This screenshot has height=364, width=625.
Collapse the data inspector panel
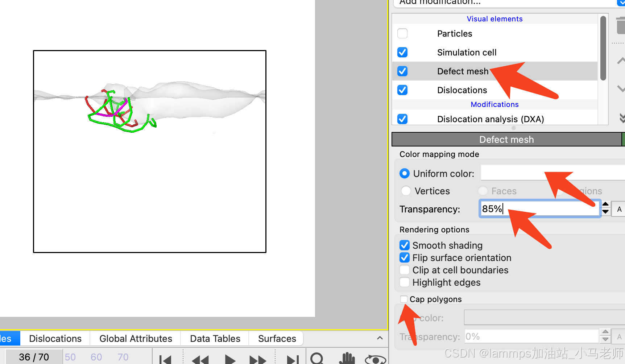pos(380,338)
